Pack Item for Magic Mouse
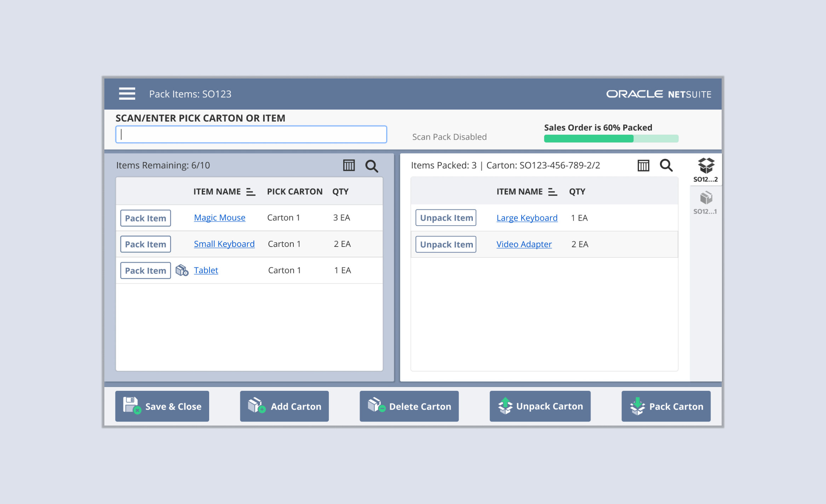826x504 pixels. point(145,218)
